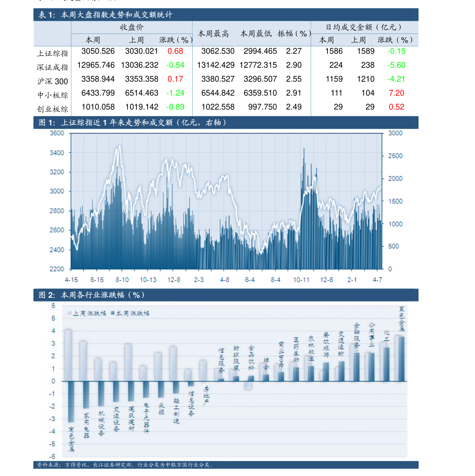Click the turnover change -5.60
The width and height of the screenshot is (475, 476).
tap(396, 65)
